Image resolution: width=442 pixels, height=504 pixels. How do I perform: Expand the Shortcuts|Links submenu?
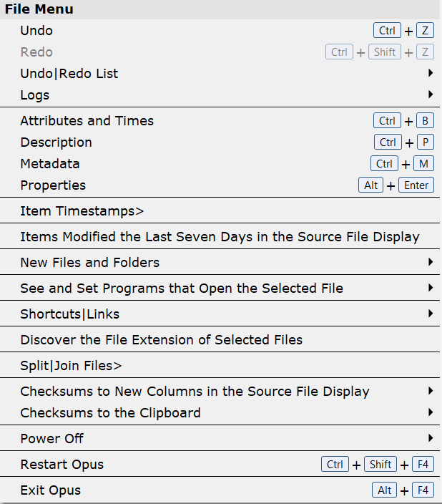[x=70, y=314]
